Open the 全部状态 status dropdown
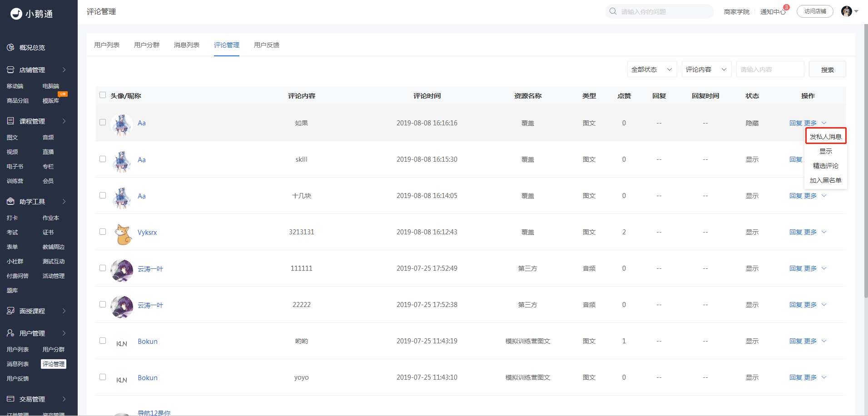The image size is (868, 416). tap(652, 69)
